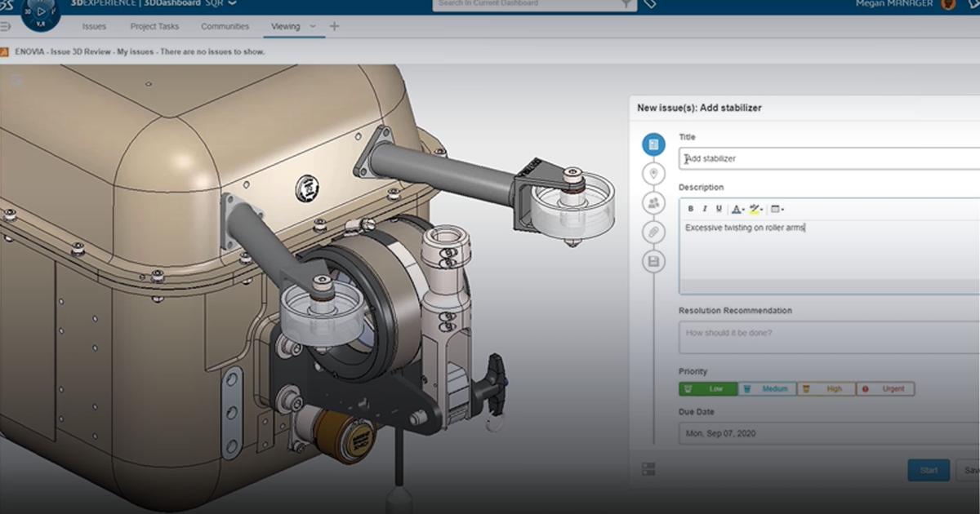Switch to the Project Tasks tab
This screenshot has width=980, height=514.
[154, 26]
